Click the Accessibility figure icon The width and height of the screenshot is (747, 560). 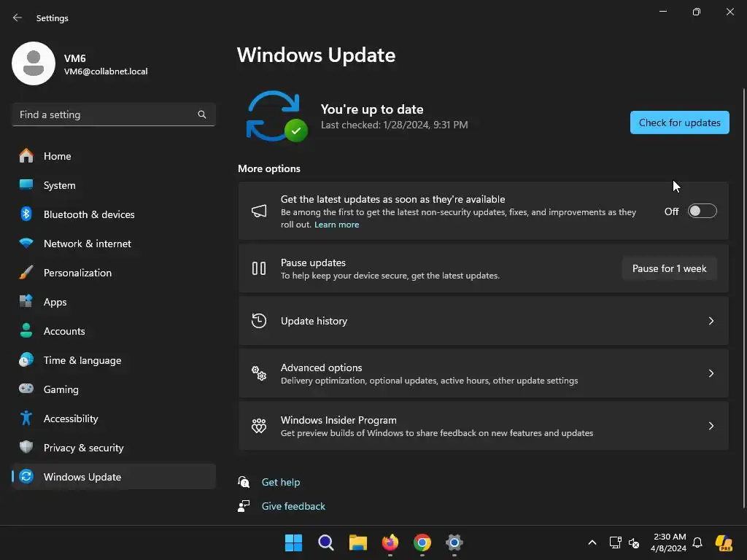point(26,418)
